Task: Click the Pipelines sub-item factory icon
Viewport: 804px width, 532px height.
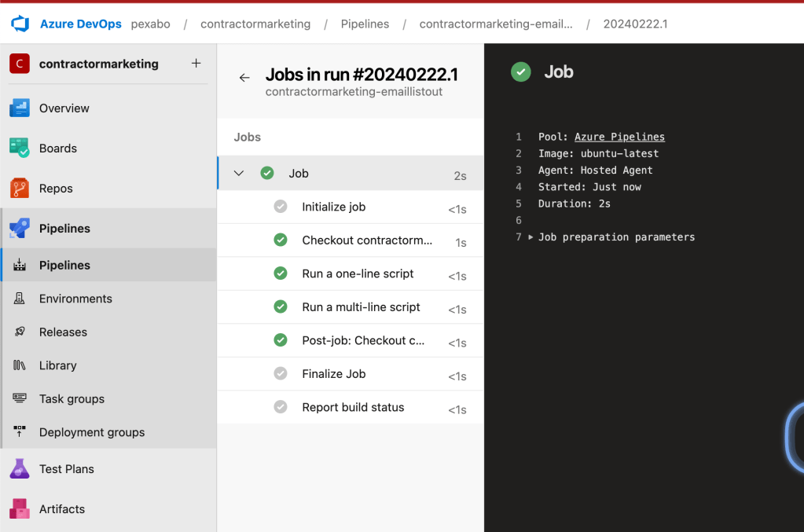Action: coord(20,265)
